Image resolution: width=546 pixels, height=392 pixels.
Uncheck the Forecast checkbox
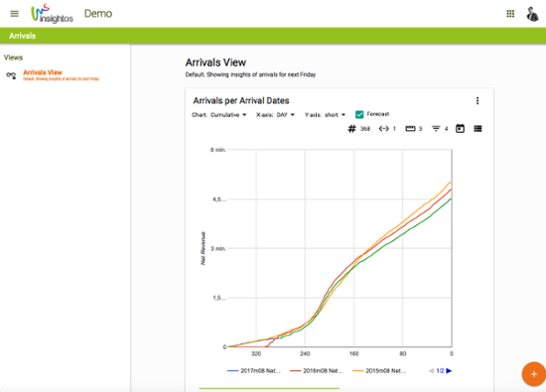pyautogui.click(x=359, y=114)
